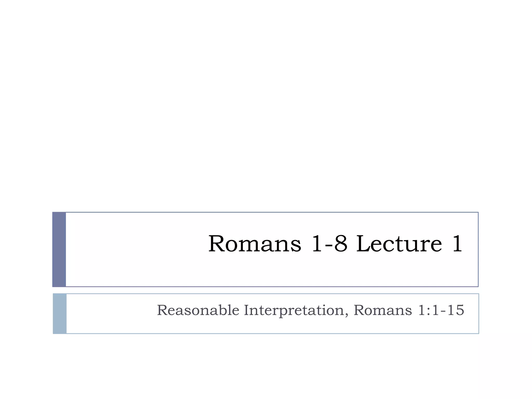532x399 pixels.
Task: Click the blank white area above the title box
Action: (x=266, y=104)
